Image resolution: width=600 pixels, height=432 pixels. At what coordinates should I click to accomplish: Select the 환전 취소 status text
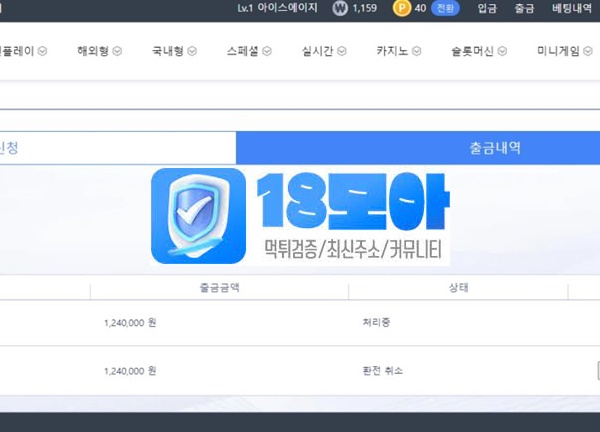tap(382, 370)
